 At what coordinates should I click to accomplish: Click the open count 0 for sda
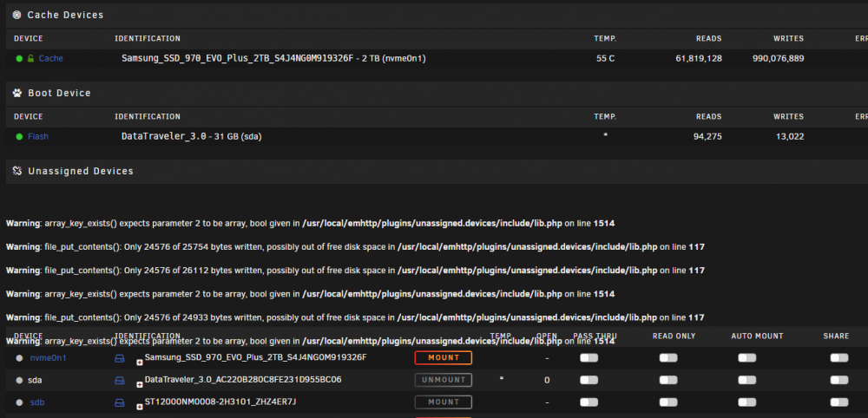click(547, 381)
